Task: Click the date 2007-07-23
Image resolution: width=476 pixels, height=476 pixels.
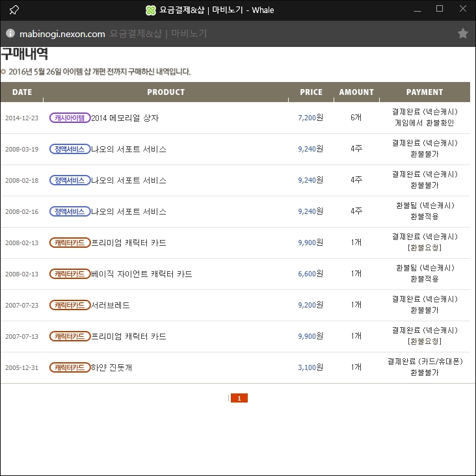Action: coord(22,306)
